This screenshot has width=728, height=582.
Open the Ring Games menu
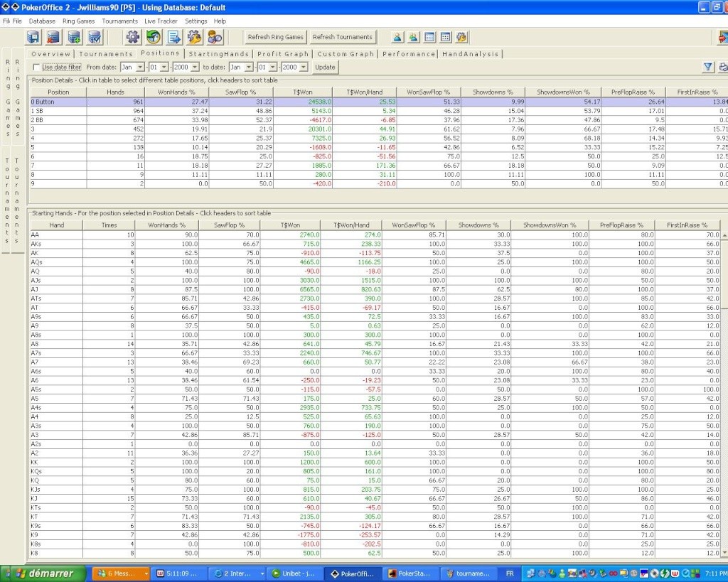pos(78,21)
